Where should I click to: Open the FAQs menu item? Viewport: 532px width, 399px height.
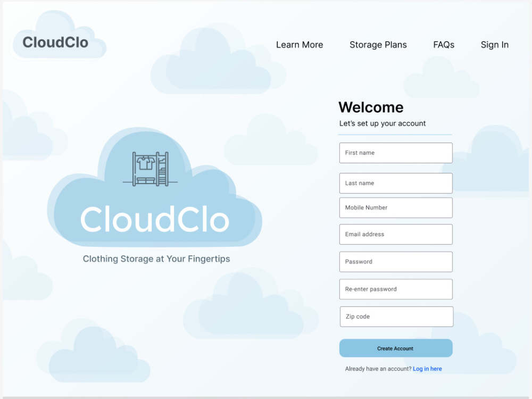(444, 45)
